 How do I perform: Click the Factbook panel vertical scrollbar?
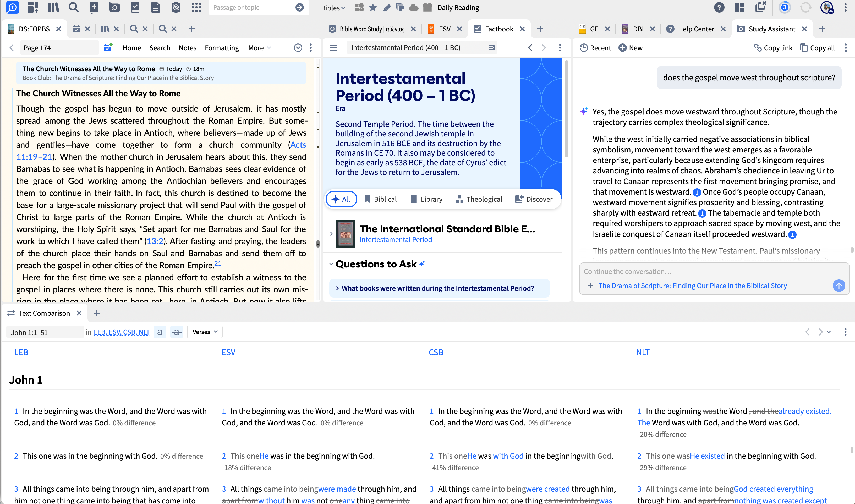coord(566,109)
